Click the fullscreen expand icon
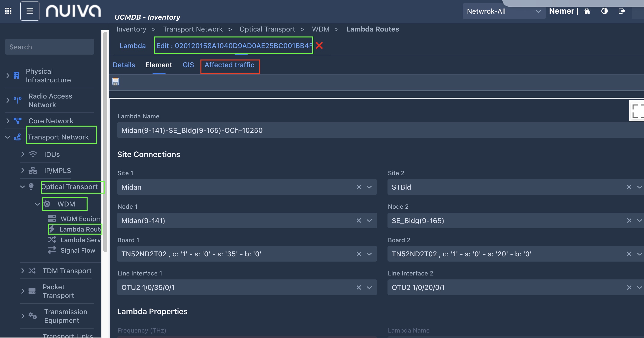Viewport: 644px width, 338px height. [x=637, y=111]
